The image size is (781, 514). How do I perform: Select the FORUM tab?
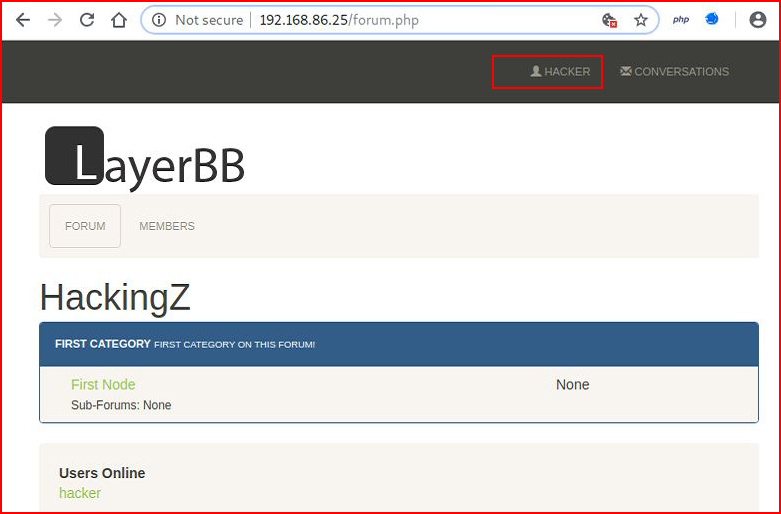[85, 226]
